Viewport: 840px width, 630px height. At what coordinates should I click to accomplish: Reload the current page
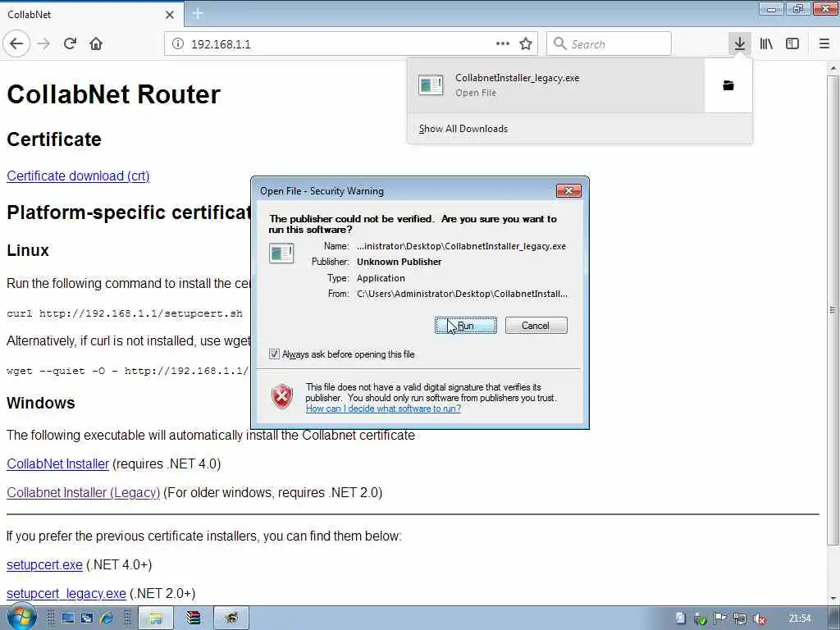coord(70,44)
